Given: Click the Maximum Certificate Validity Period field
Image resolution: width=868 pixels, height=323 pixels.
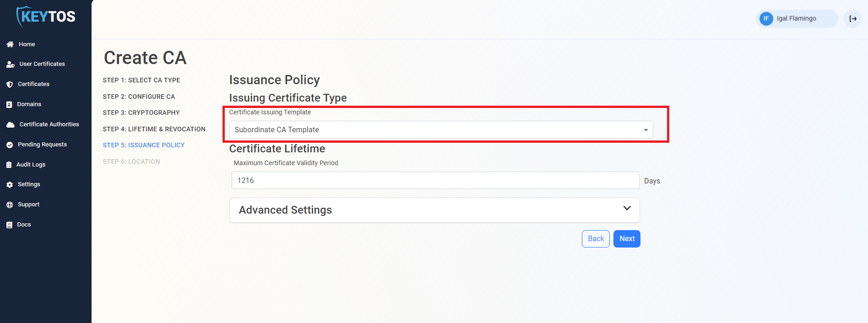Looking at the screenshot, I should click(x=435, y=181).
